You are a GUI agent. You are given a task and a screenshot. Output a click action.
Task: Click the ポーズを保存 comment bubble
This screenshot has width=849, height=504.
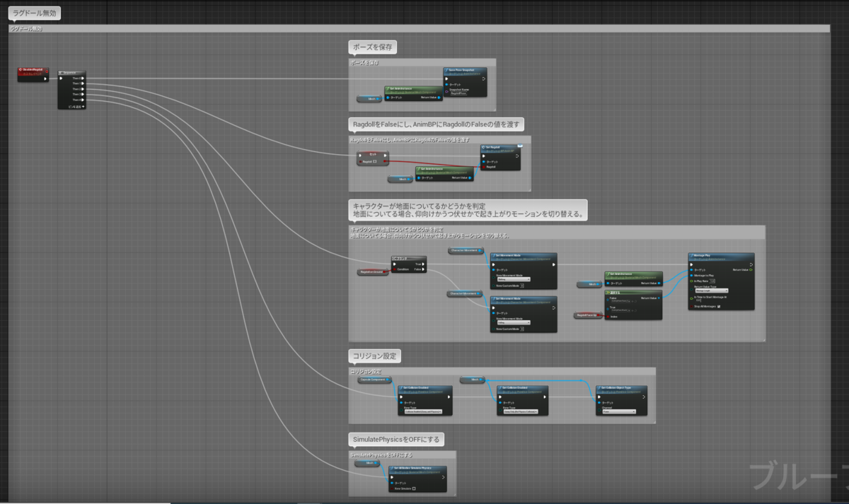pos(373,47)
